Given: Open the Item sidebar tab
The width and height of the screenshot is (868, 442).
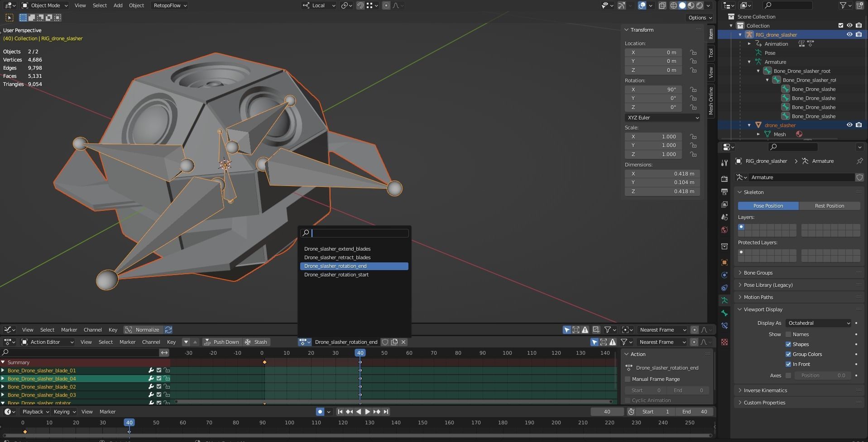Looking at the screenshot, I should click(711, 34).
